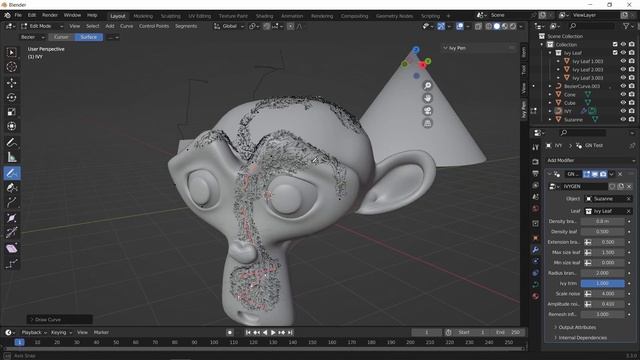
Task: Select the Scale tool
Action: click(11, 112)
